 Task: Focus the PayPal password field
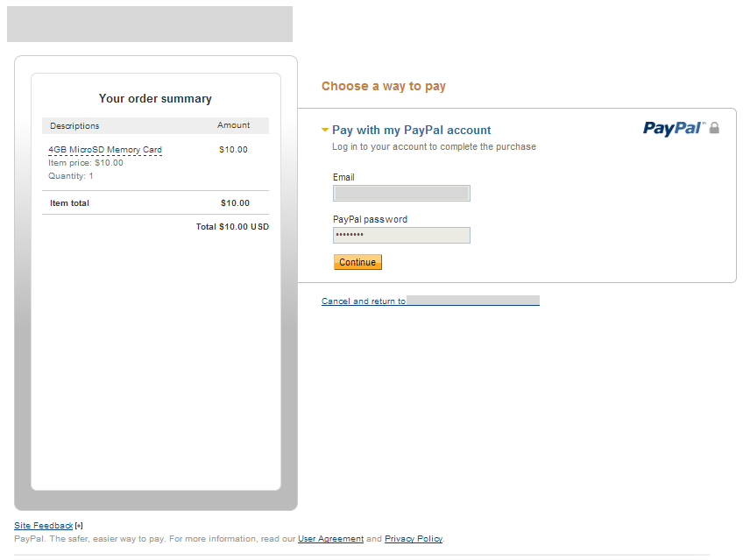pos(401,236)
